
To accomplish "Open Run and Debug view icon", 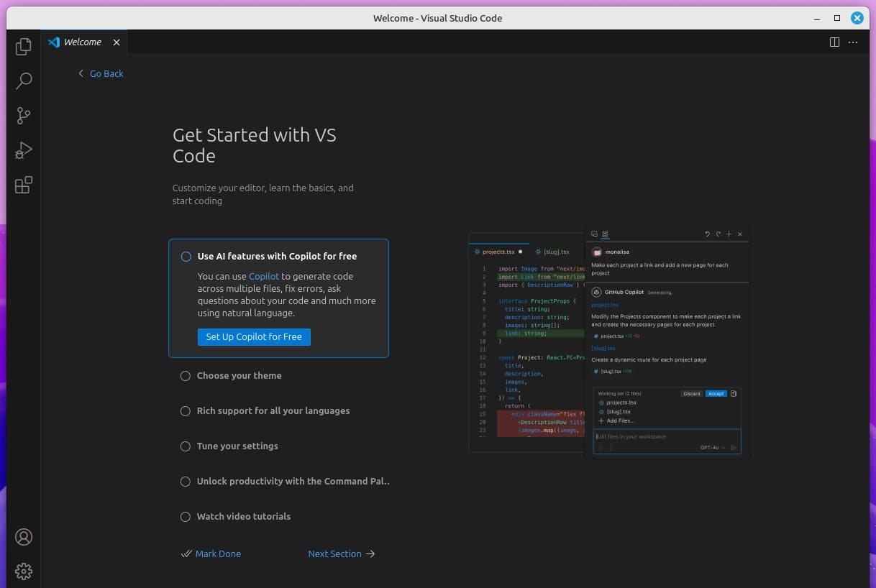I will pyautogui.click(x=24, y=150).
